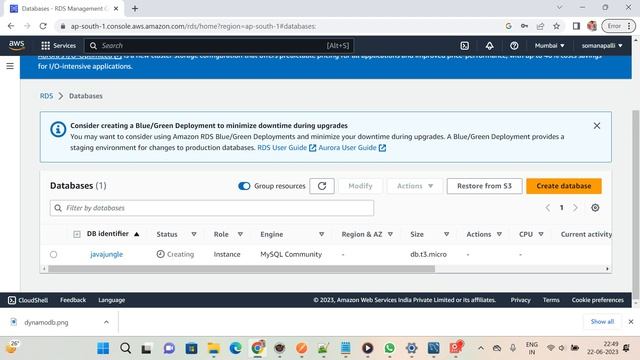The width and height of the screenshot is (640, 360).
Task: Sort by CPU column arrow
Action: click(541, 234)
